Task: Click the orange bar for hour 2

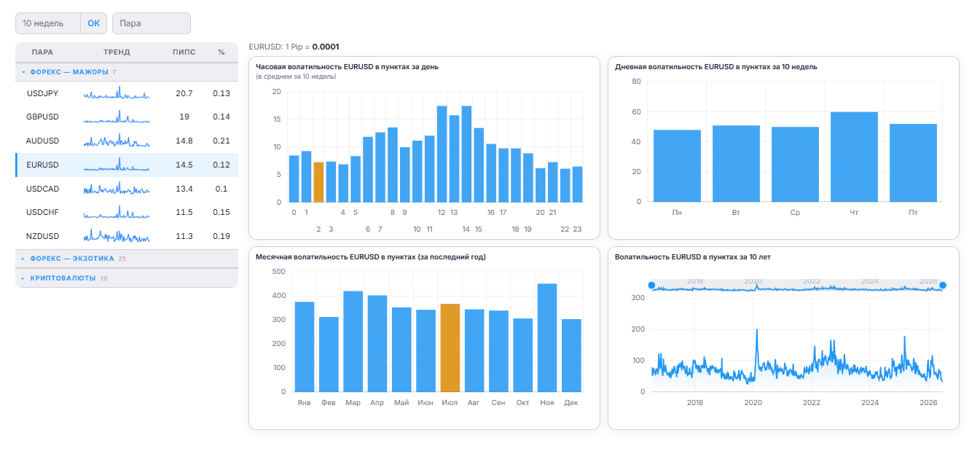Action: click(x=318, y=182)
